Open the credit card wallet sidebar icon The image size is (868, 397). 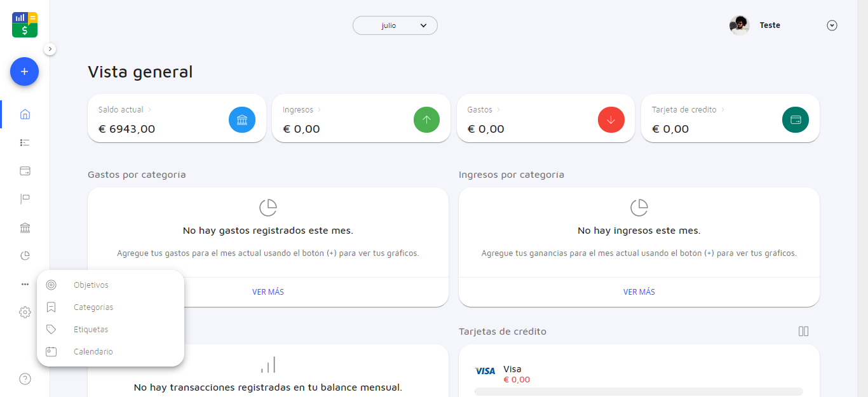coord(25,171)
